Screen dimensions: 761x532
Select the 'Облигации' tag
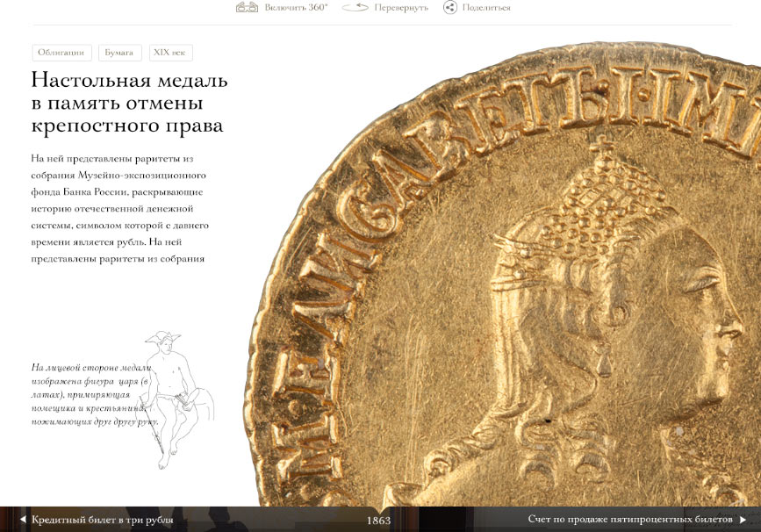61,53
